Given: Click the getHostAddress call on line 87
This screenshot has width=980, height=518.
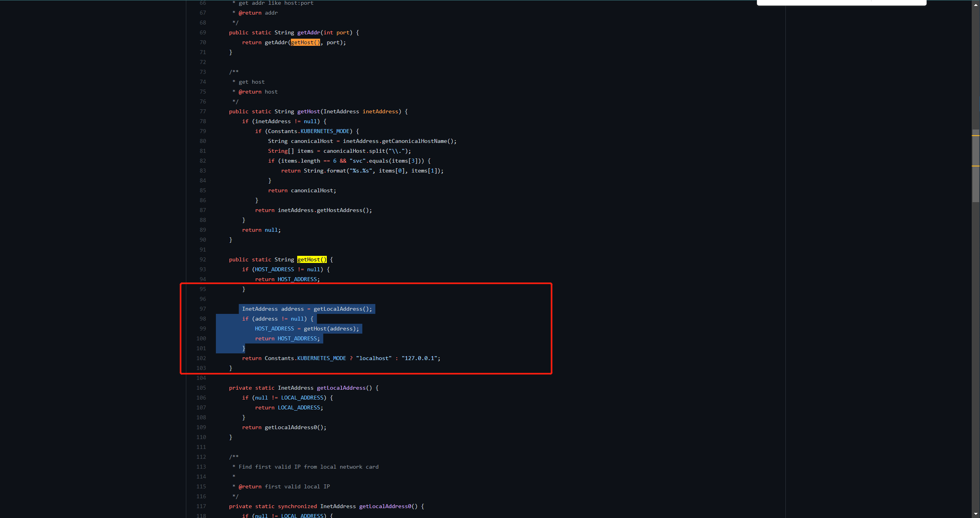Looking at the screenshot, I should 339,210.
